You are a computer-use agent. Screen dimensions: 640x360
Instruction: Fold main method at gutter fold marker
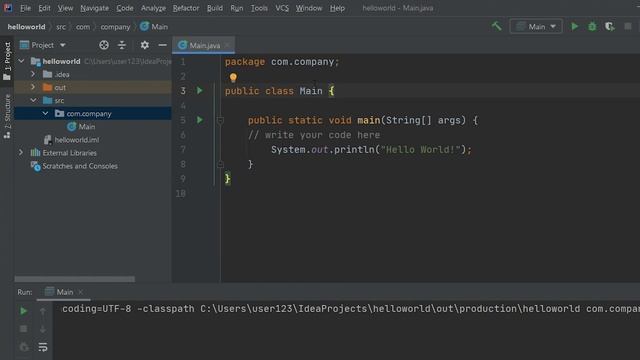point(220,120)
